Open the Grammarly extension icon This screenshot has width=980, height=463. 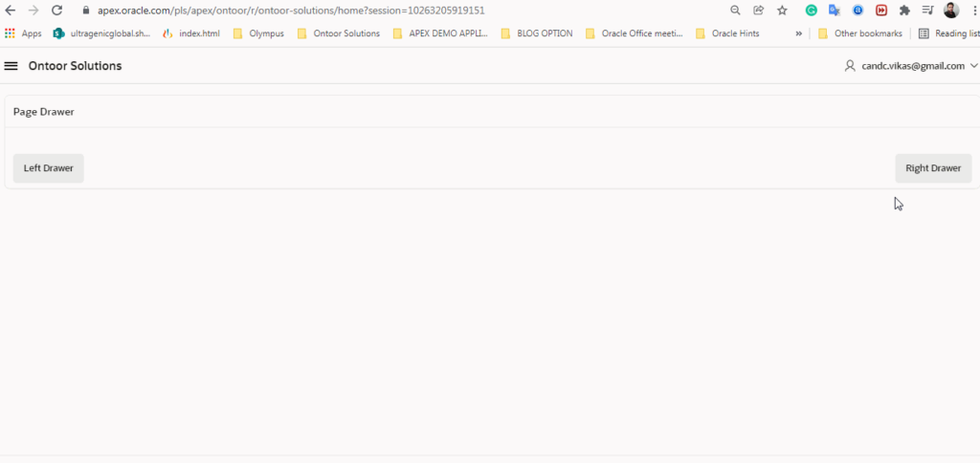point(811,11)
